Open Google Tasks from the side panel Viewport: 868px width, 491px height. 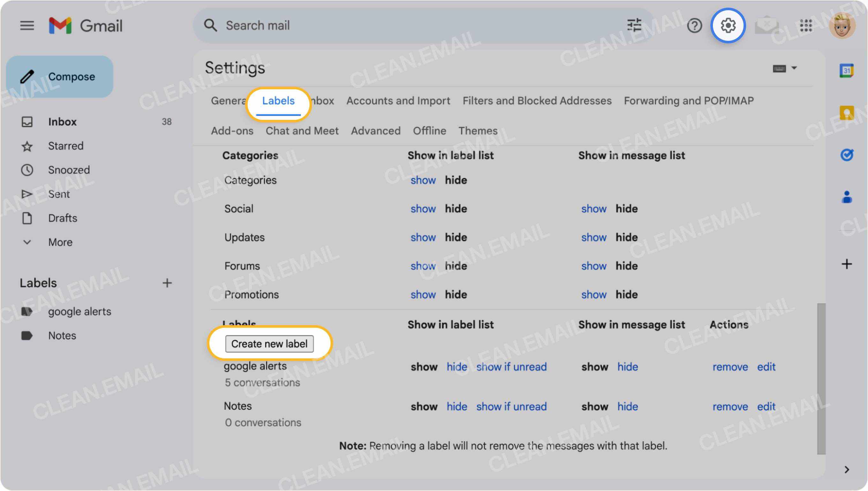pyautogui.click(x=847, y=156)
